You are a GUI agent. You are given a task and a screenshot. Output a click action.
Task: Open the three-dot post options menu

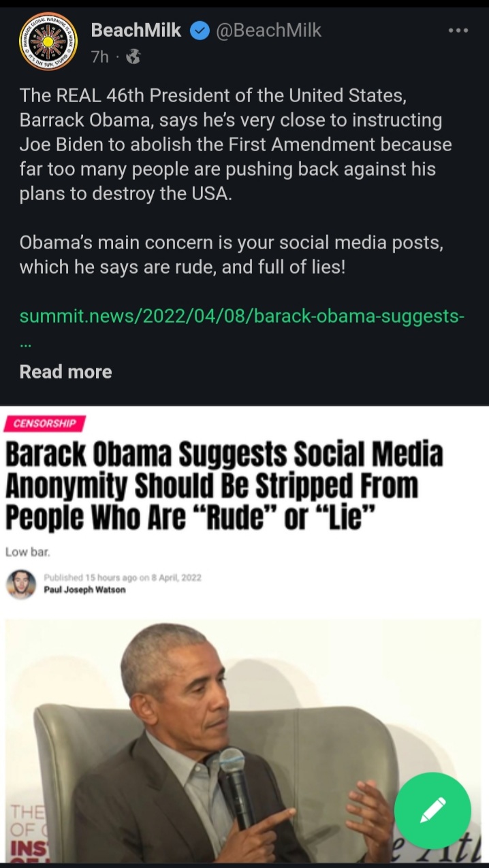click(458, 31)
